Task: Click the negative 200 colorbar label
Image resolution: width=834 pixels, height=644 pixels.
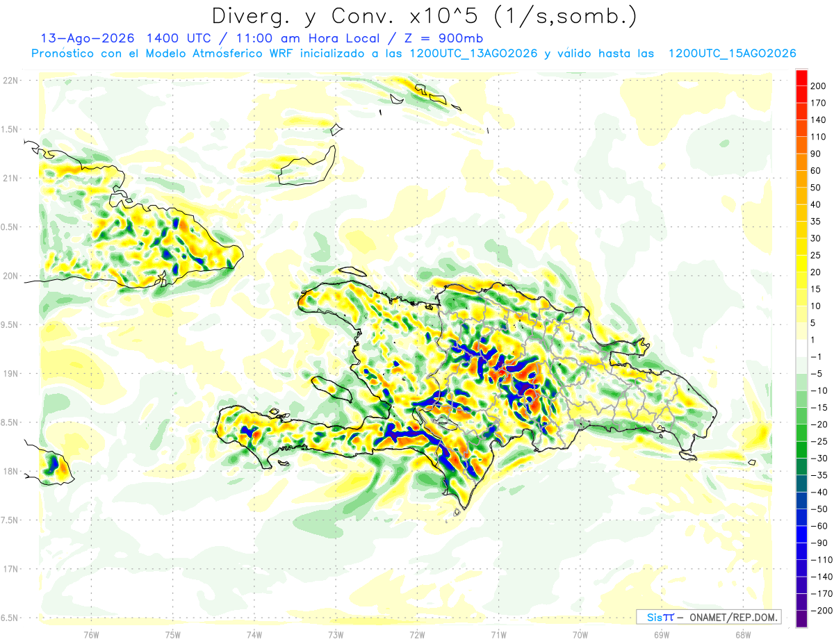Action: [x=820, y=610]
